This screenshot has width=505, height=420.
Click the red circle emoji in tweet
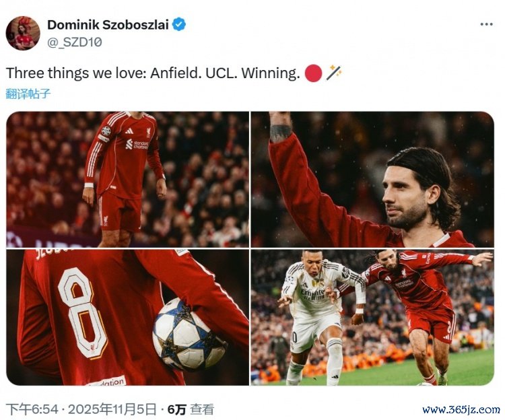pyautogui.click(x=313, y=73)
